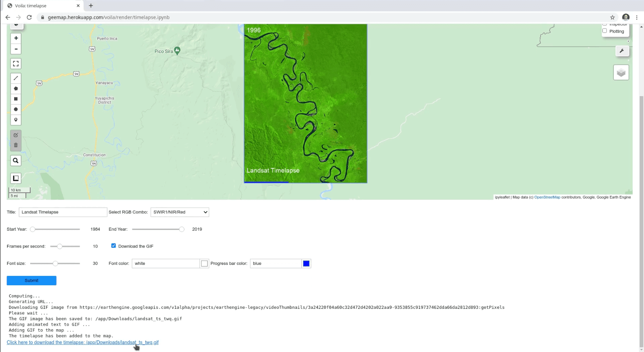The width and height of the screenshot is (644, 352).
Task: Click the Frames per second slider
Action: (65, 246)
